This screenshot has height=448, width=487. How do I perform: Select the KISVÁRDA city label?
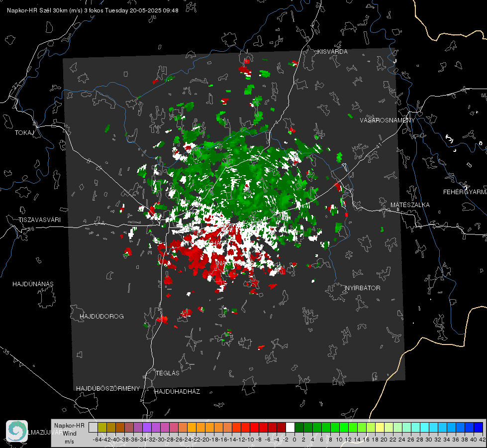click(332, 52)
